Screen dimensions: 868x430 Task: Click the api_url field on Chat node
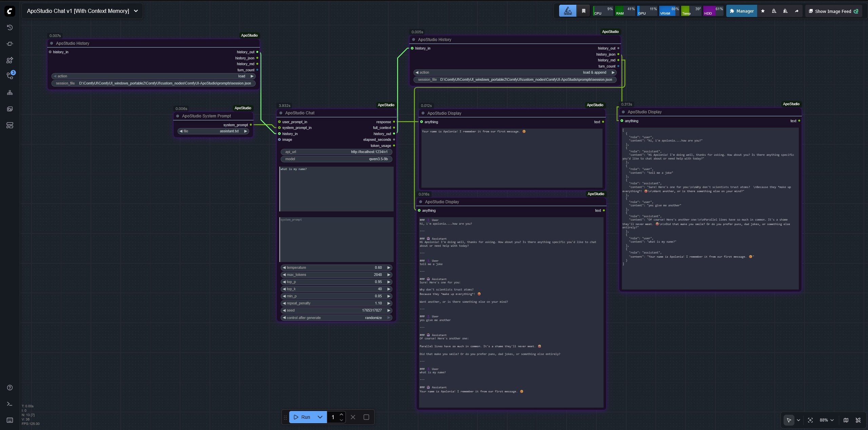click(336, 152)
